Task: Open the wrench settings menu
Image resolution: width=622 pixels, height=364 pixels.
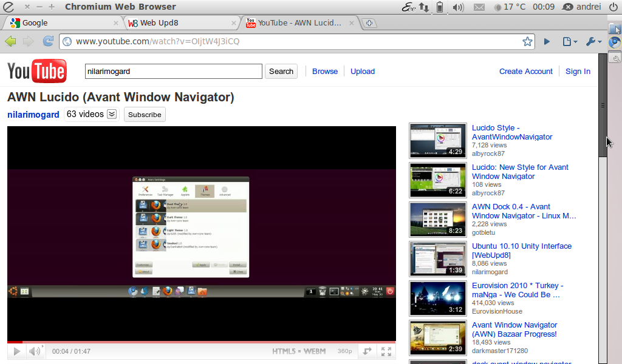Action: pyautogui.click(x=594, y=41)
